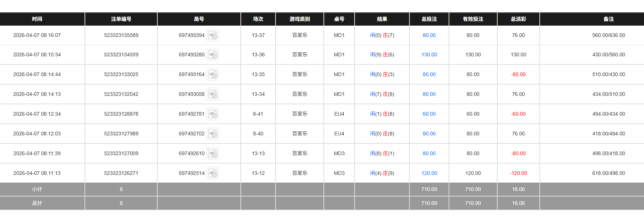
Task: Select order number 523323135589
Action: click(121, 35)
